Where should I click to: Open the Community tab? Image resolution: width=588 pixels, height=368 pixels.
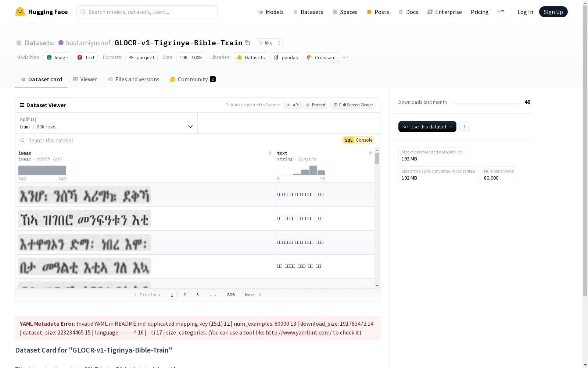pyautogui.click(x=193, y=79)
